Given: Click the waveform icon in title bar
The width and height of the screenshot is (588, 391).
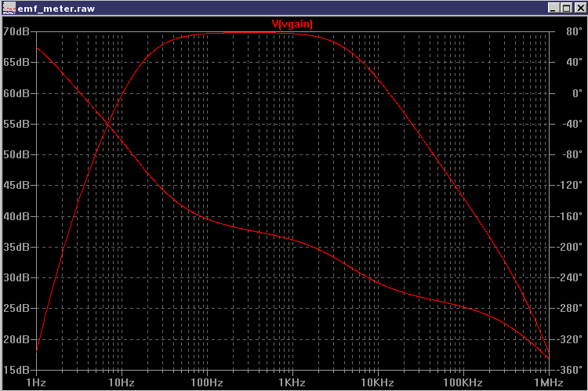Looking at the screenshot, I should 9,8.
